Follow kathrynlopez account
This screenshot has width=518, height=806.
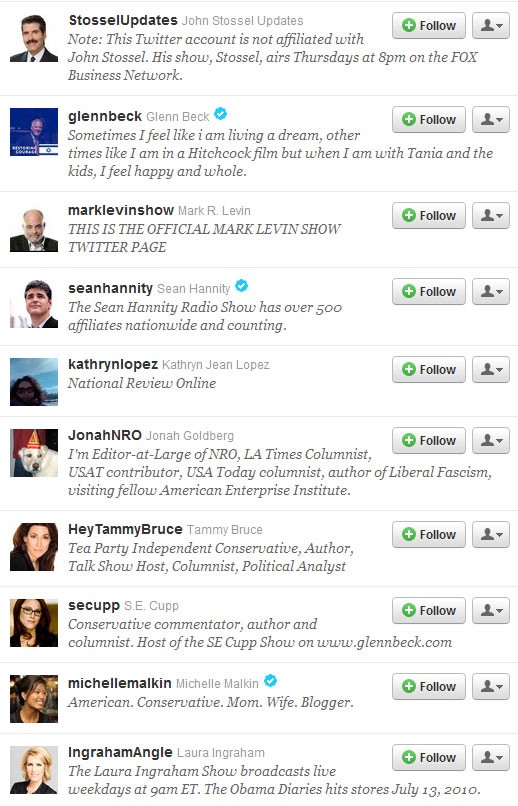[x=429, y=369]
